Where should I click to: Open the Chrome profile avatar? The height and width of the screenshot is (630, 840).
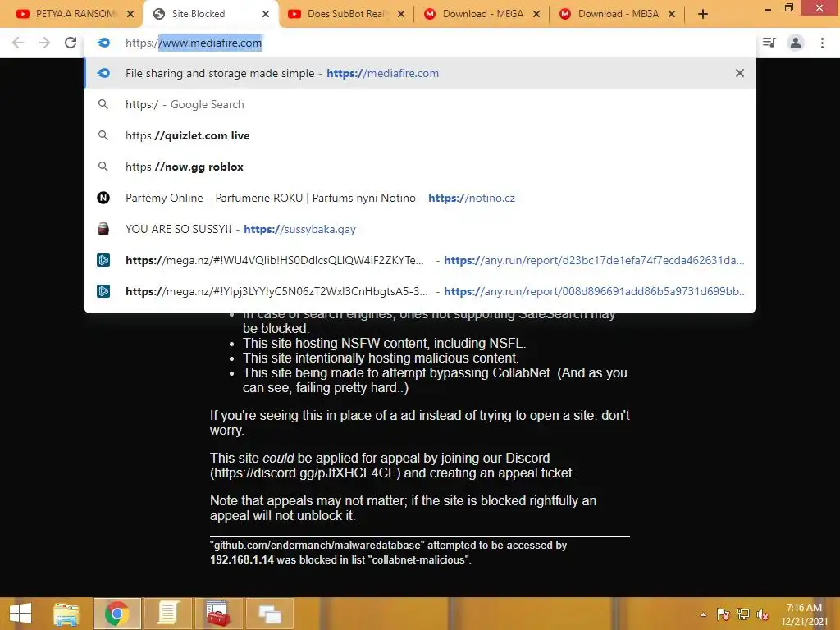point(796,43)
